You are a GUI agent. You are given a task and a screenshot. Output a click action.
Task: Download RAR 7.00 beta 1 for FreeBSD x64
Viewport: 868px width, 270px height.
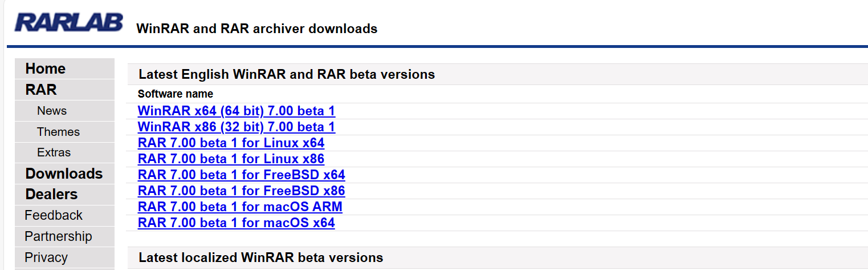242,175
